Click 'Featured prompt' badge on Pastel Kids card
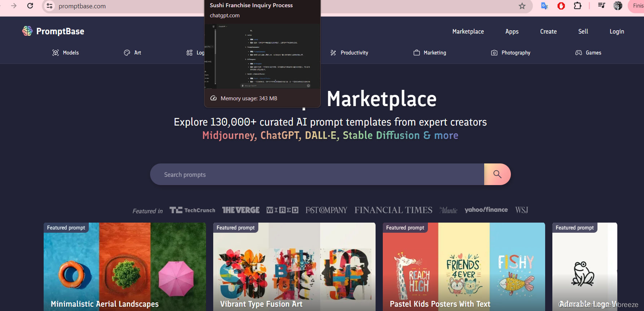The width and height of the screenshot is (644, 311). pyautogui.click(x=405, y=228)
